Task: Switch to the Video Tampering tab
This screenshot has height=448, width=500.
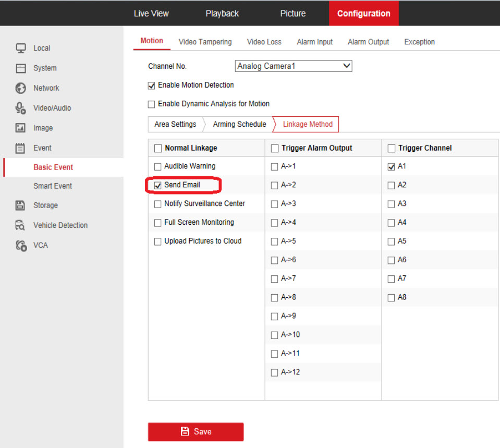Action: click(x=205, y=42)
